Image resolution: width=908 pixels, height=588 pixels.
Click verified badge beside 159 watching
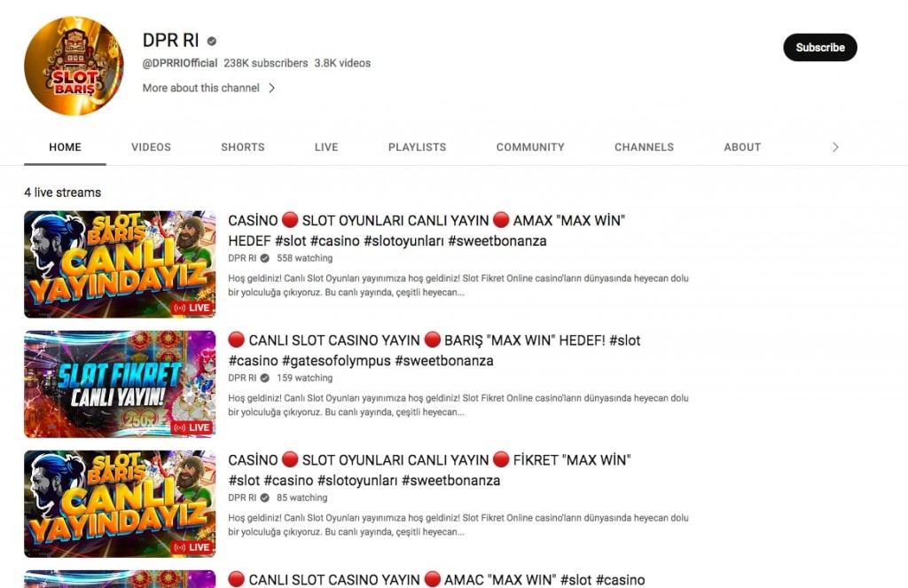point(264,379)
